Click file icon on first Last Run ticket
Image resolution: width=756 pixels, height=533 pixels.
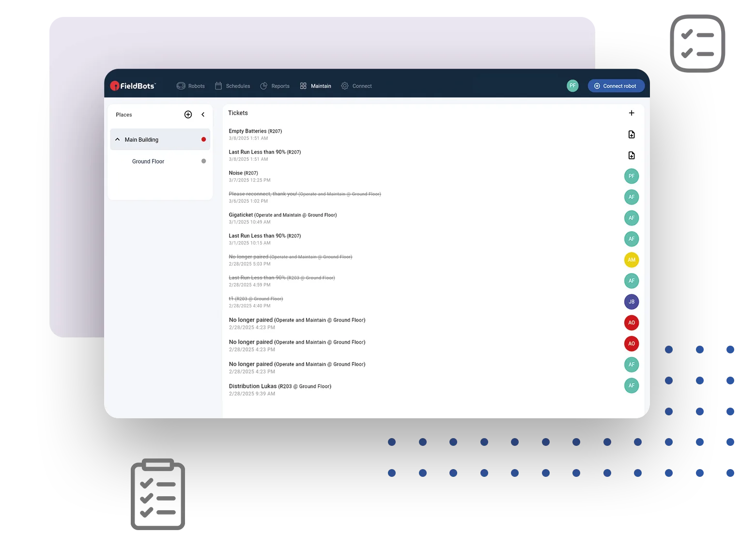pyautogui.click(x=632, y=155)
